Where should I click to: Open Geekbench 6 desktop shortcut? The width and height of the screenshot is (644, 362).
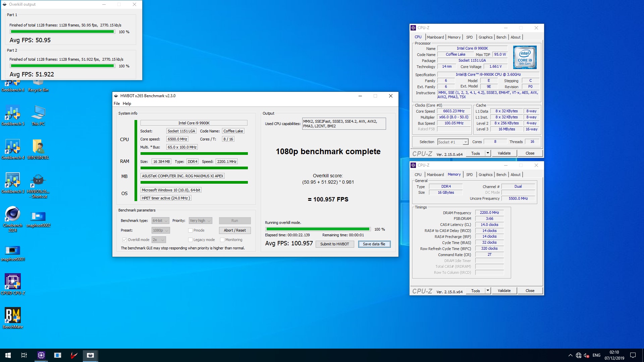point(13,86)
